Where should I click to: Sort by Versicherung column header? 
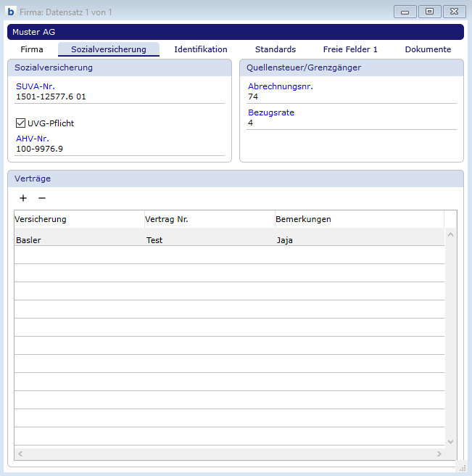(x=79, y=219)
